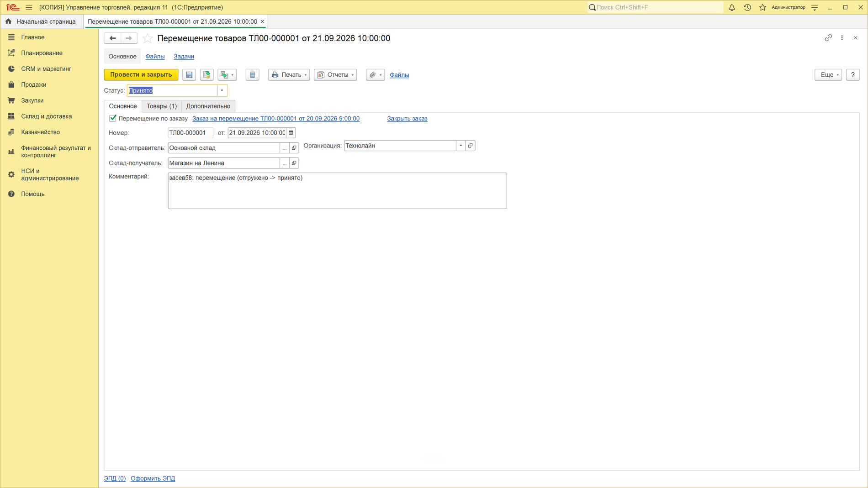Screen dimensions: 868x488
Task: Click the Провести и закрыть button
Action: click(x=141, y=75)
